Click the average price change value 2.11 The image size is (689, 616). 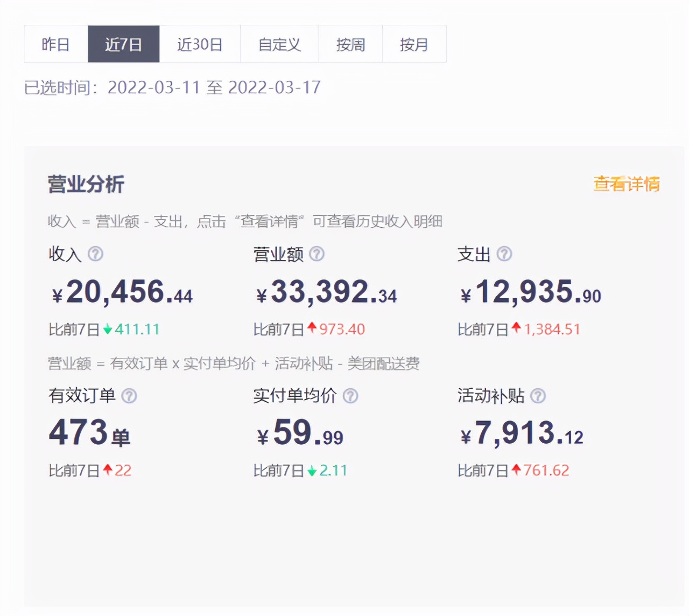[333, 471]
